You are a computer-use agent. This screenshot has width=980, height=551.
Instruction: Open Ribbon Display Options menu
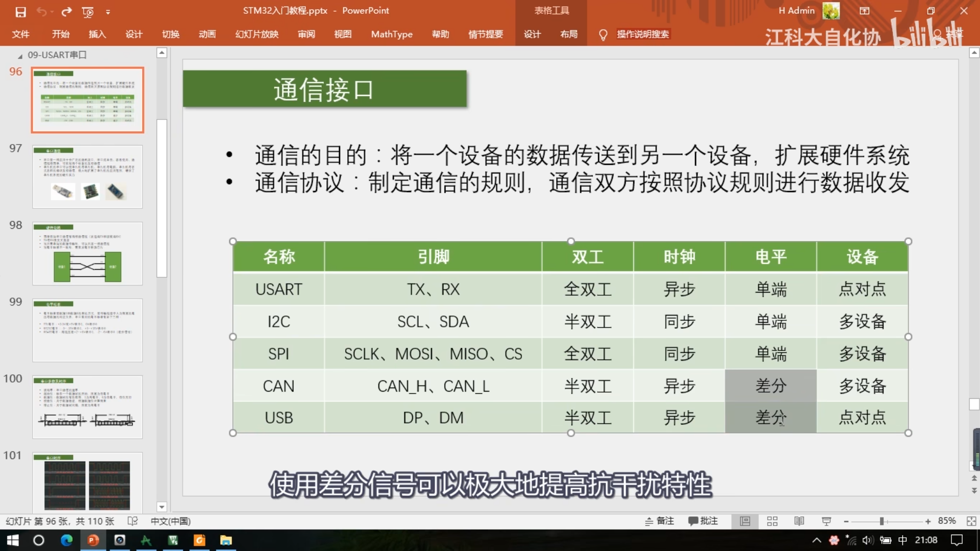(x=864, y=11)
